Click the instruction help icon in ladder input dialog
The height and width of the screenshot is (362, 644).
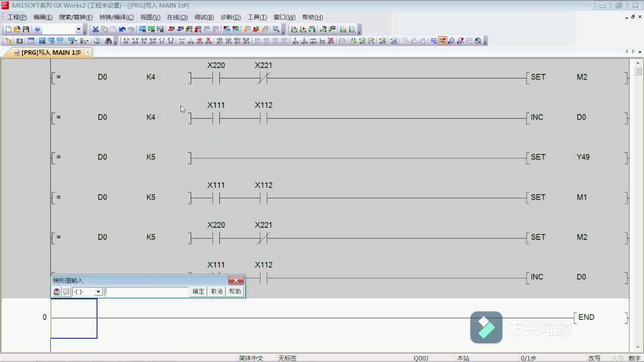click(x=57, y=292)
